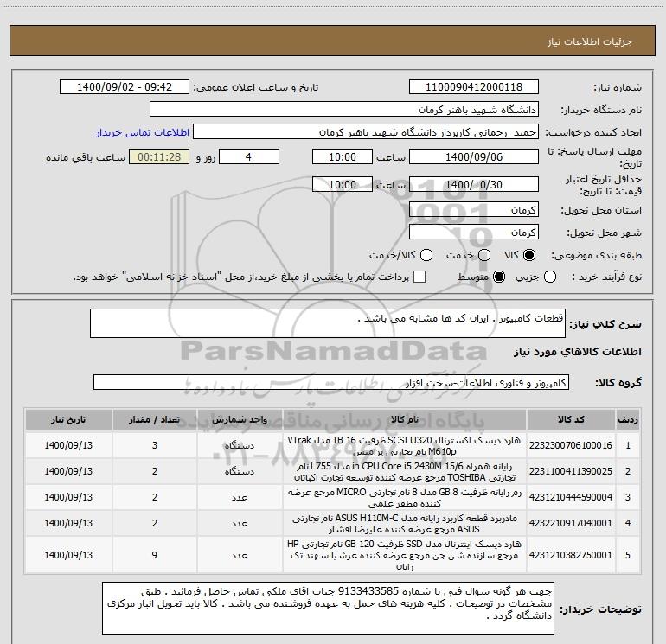The image size is (666, 644).
Task: Click item code 4232210917040001
Action: 571,523
